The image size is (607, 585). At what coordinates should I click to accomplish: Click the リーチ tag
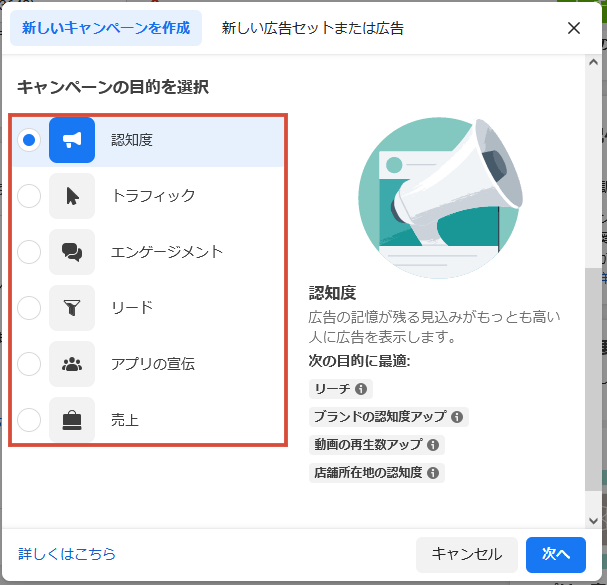coord(341,389)
